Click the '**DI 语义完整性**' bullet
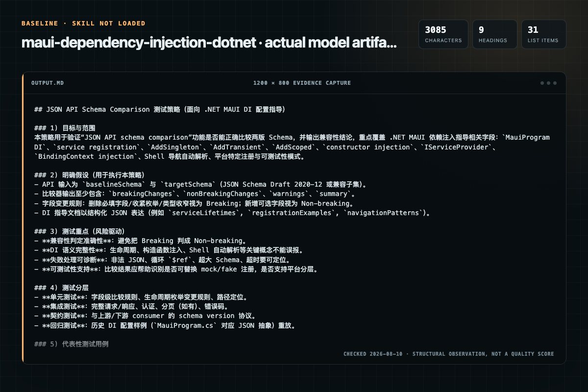The image size is (588, 392). click(169, 249)
